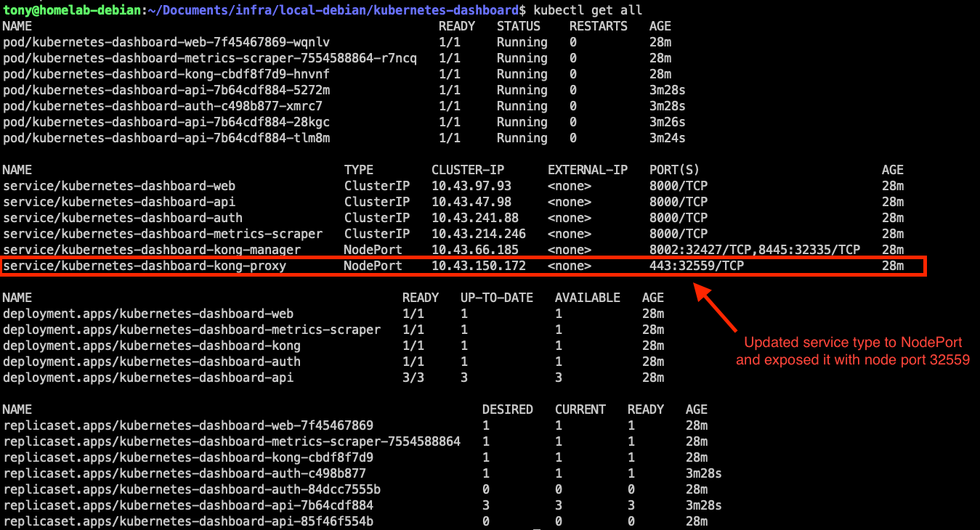Click the EXTERNAL-IP column header
Image resolution: width=980 pixels, height=530 pixels.
[588, 170]
